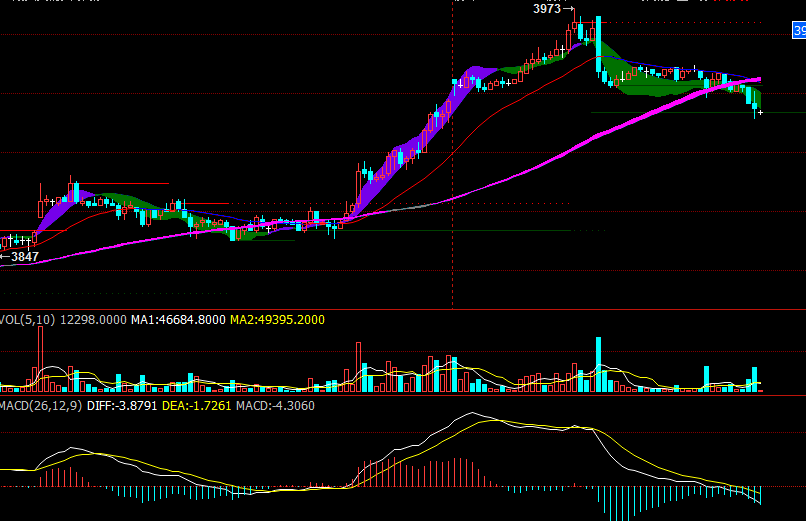Click the 3973 high price marker
Image resolution: width=806 pixels, height=521 pixels.
549,8
